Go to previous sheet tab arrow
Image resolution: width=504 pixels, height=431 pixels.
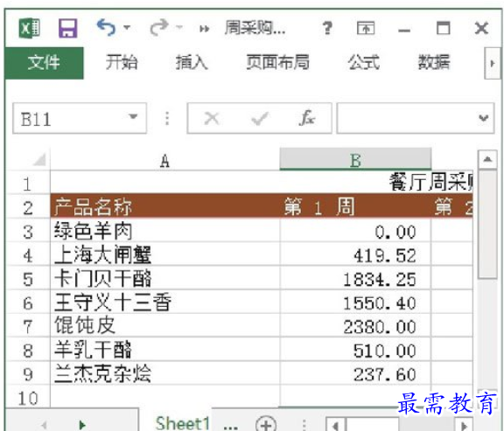45,425
